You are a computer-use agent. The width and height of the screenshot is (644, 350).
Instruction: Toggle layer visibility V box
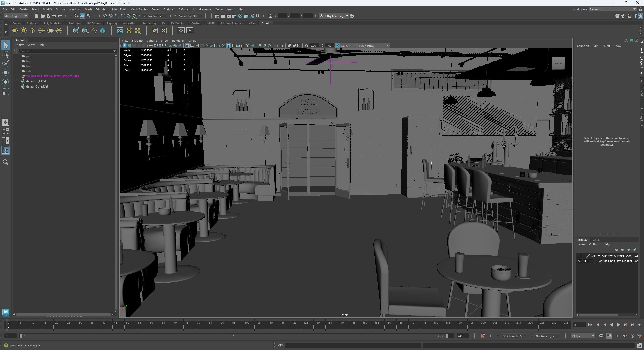point(579,261)
